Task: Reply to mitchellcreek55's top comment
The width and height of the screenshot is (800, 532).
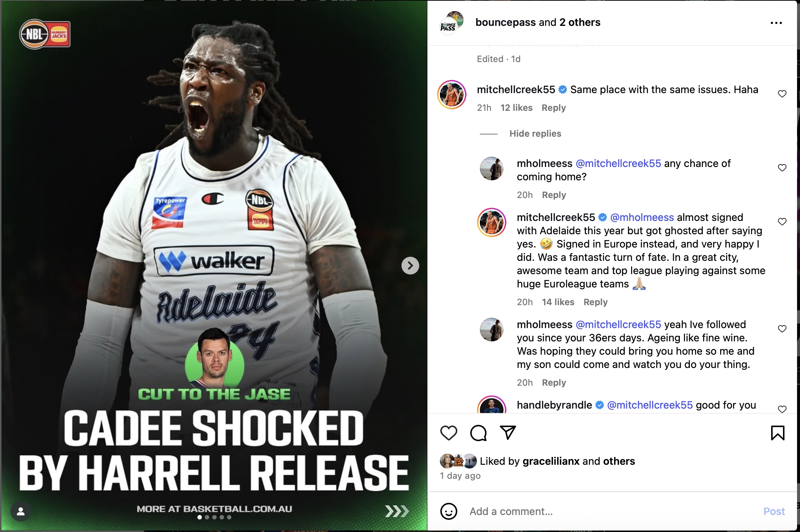Action: pyautogui.click(x=553, y=108)
